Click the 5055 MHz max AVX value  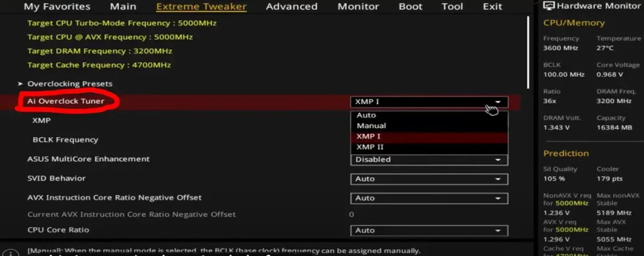click(614, 239)
